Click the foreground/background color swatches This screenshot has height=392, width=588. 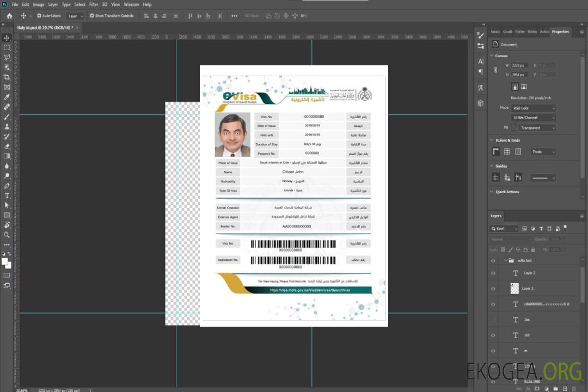click(x=7, y=263)
